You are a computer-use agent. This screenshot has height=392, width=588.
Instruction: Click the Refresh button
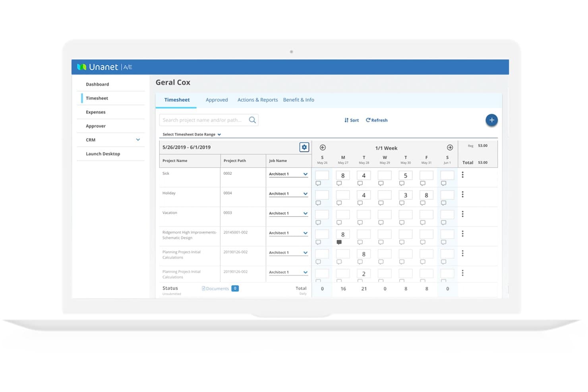point(377,120)
